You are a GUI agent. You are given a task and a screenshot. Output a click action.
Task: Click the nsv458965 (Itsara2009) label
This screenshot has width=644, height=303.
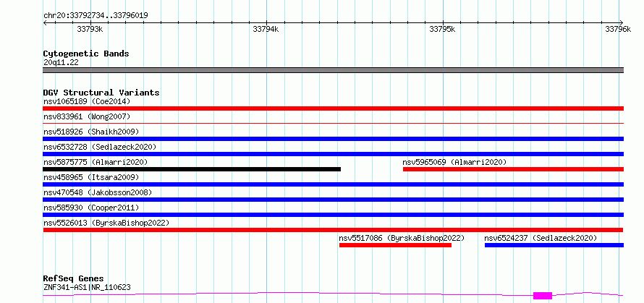91,177
